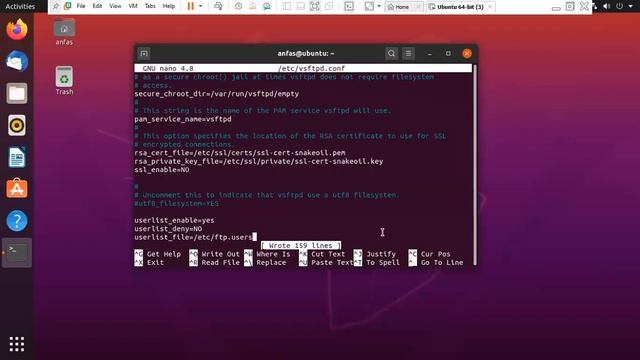The width and height of the screenshot is (640, 360).
Task: Click the Ubuntu volume icon in system tray
Action: pos(607,6)
